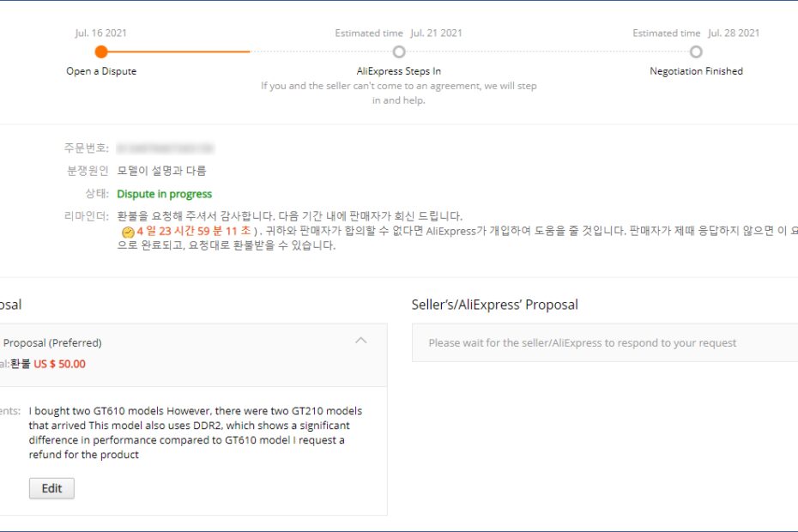Select the 'Dispute in progress' status text
798x532 pixels.
coord(165,194)
